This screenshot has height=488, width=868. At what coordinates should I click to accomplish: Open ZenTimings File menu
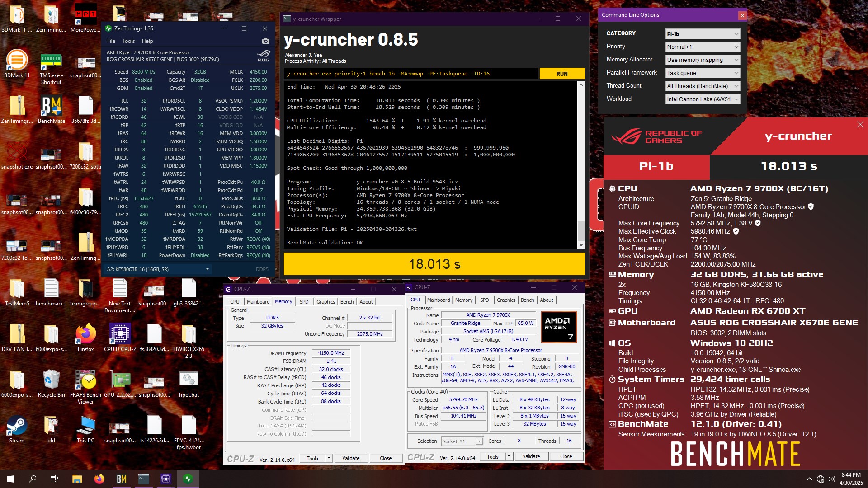pyautogui.click(x=111, y=41)
